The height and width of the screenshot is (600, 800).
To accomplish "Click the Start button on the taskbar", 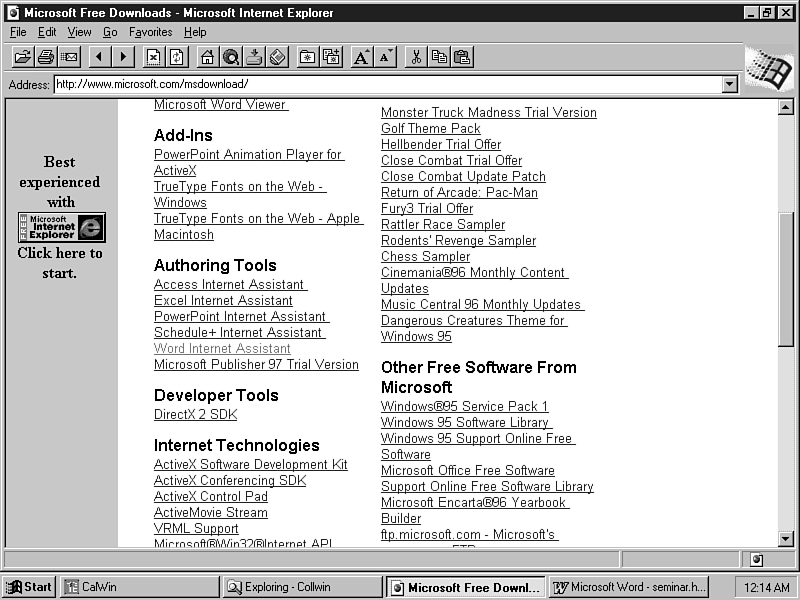I will 30,587.
